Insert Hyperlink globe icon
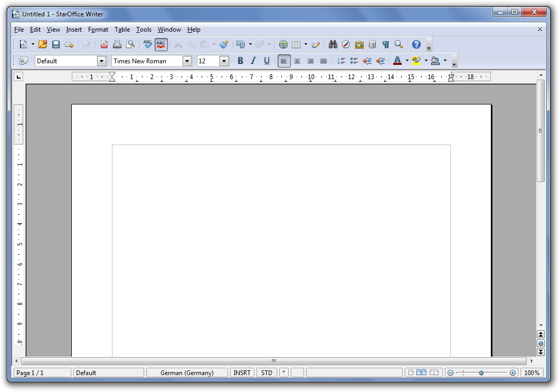This screenshot has height=392, width=560. click(x=283, y=44)
